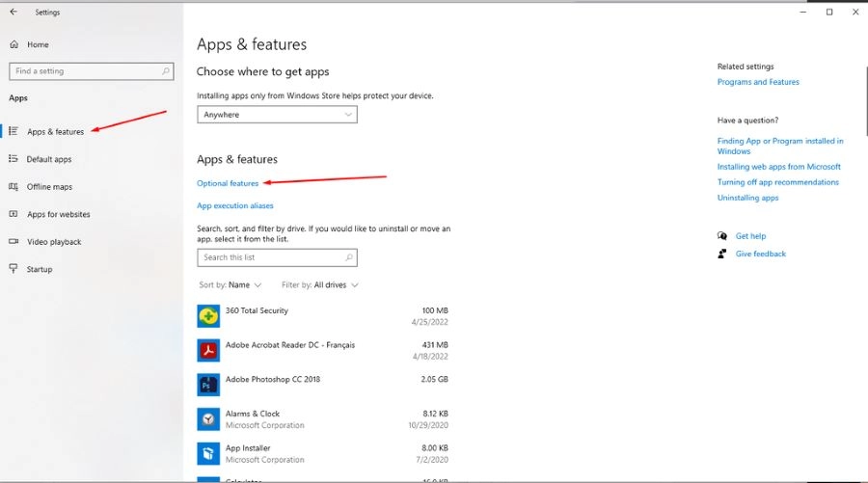Click the back arrow in Settings header
Image resolution: width=868 pixels, height=483 pixels.
14,13
